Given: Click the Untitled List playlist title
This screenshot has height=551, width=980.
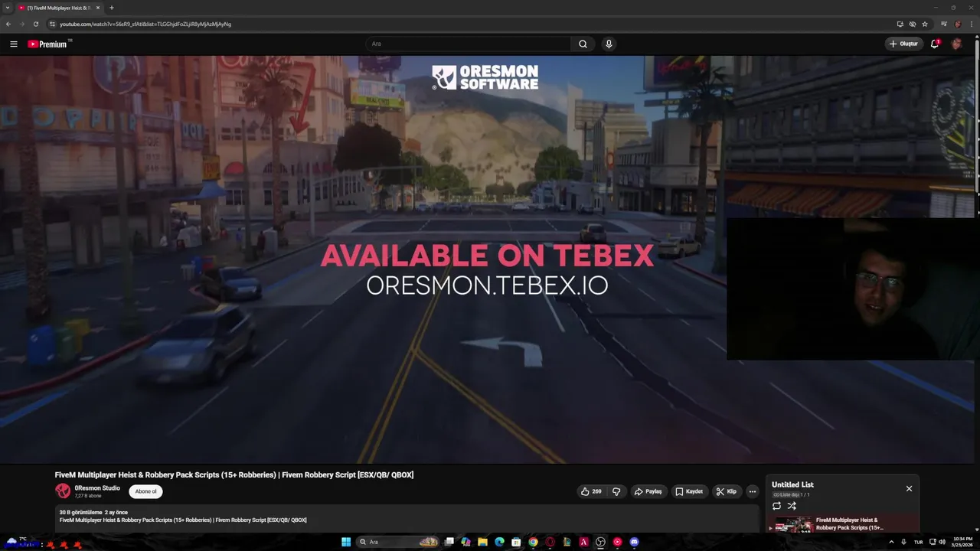Looking at the screenshot, I should [x=792, y=484].
